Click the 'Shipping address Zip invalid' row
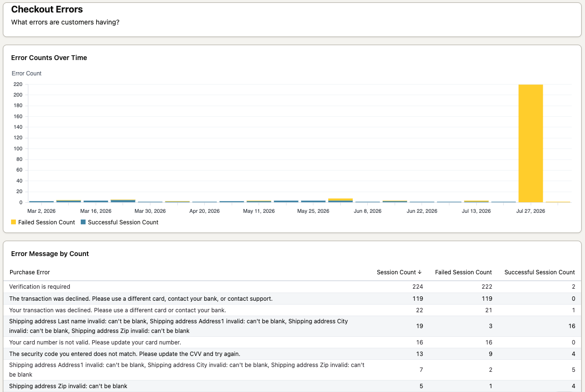Image resolution: width=585 pixels, height=392 pixels. 292,386
